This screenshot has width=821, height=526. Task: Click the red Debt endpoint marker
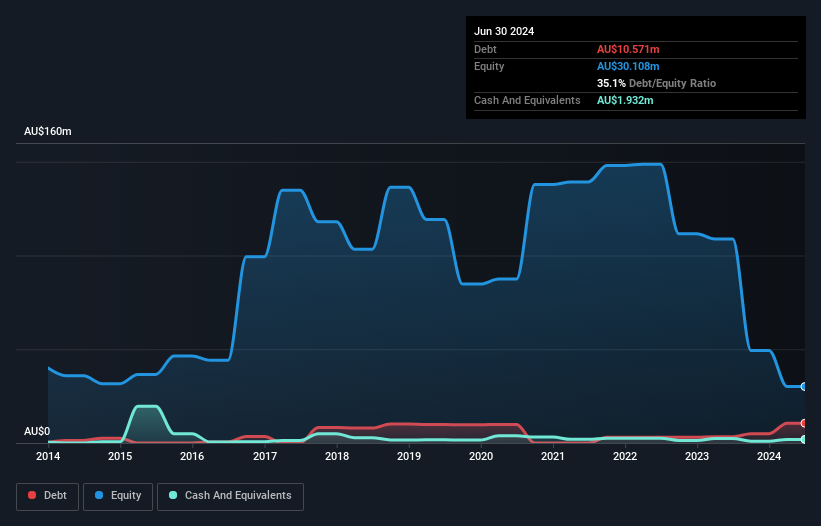coord(803,423)
